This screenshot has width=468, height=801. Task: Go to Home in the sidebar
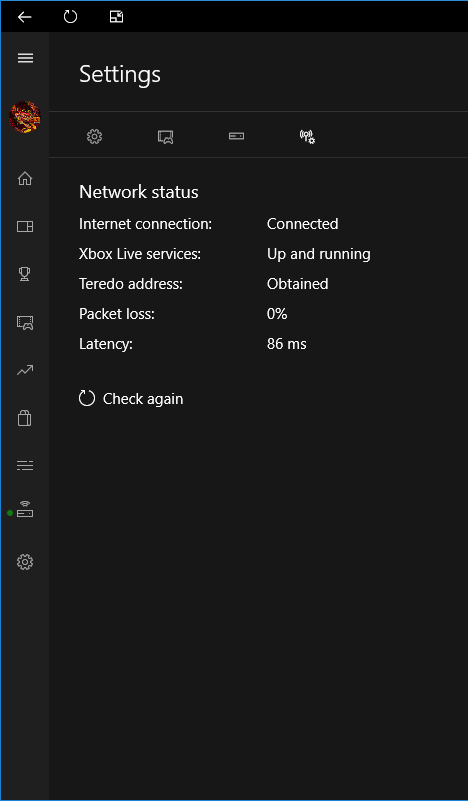coord(25,178)
